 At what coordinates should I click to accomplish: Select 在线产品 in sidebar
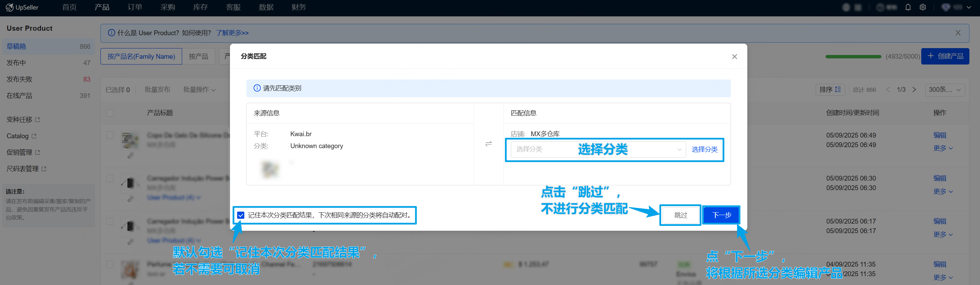48,95
